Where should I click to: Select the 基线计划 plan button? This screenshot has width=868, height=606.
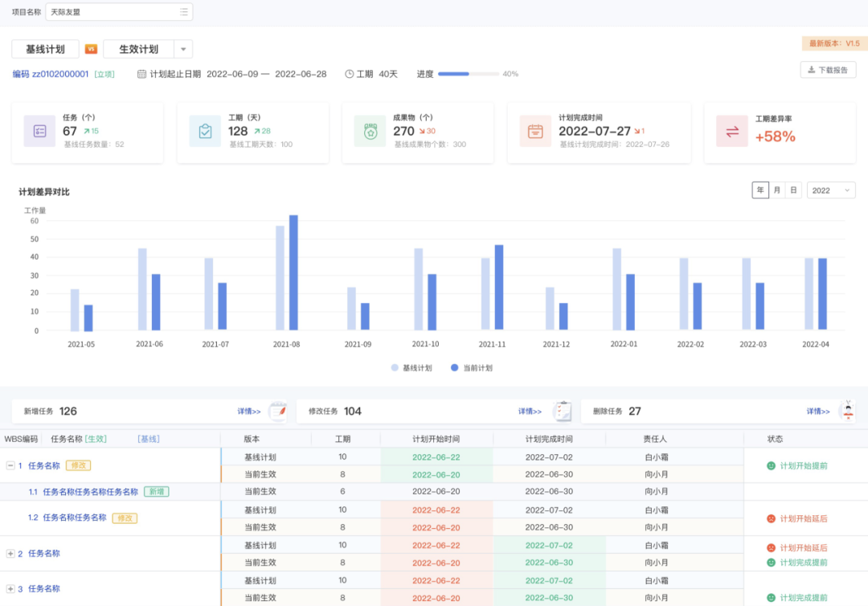pyautogui.click(x=45, y=49)
